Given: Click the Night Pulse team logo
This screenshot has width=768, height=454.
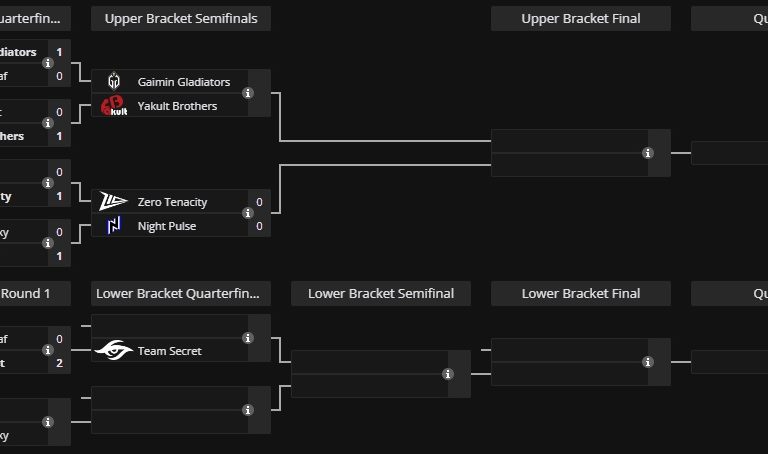Looking at the screenshot, I should 114,226.
